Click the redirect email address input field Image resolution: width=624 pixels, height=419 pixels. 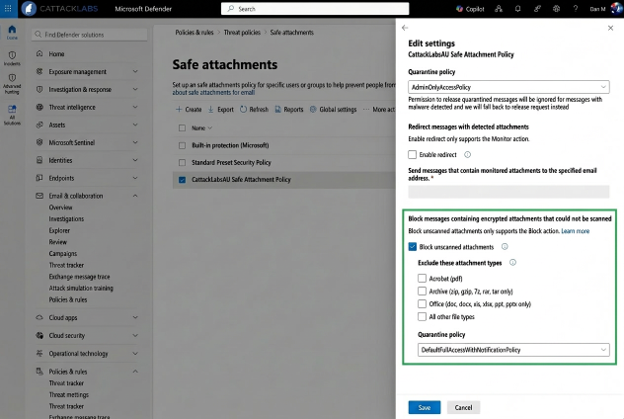509,192
